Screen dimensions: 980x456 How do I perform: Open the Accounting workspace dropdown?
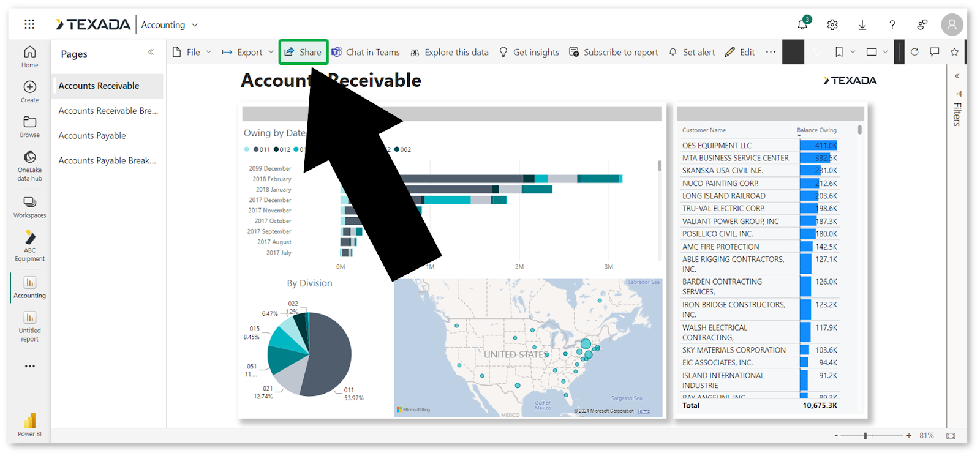[x=170, y=24]
